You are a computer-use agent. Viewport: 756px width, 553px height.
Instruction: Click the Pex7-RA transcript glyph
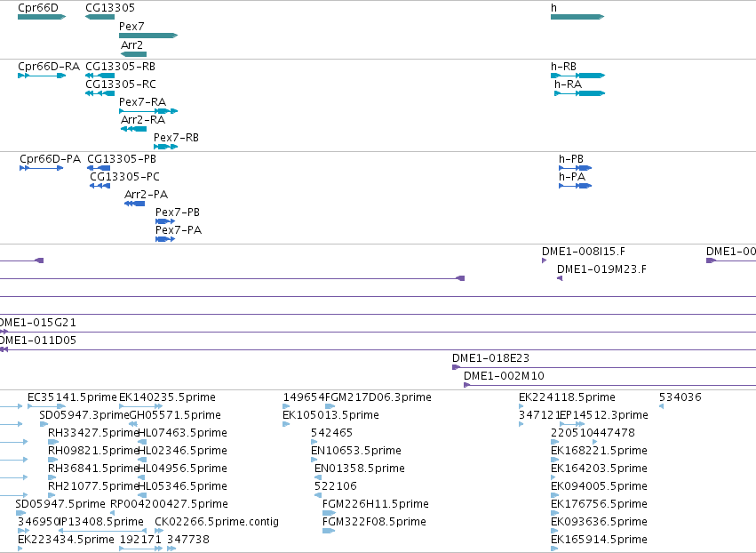pos(148,111)
